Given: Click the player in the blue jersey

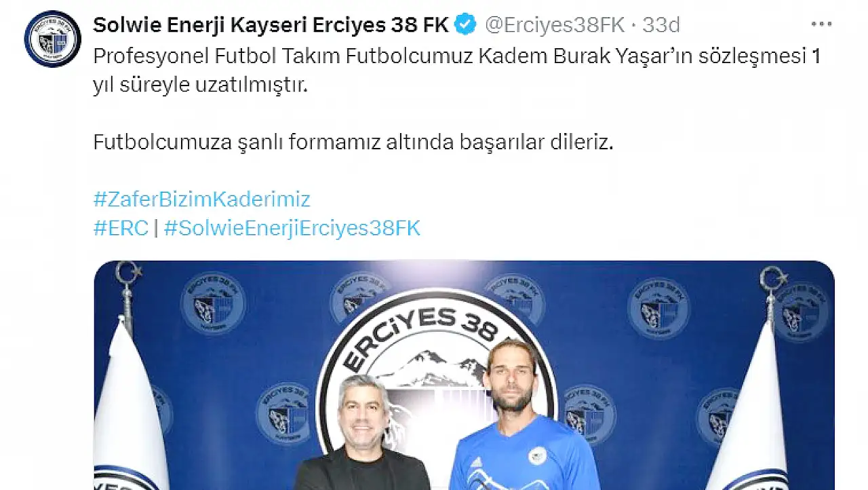Looking at the screenshot, I should point(523,415).
